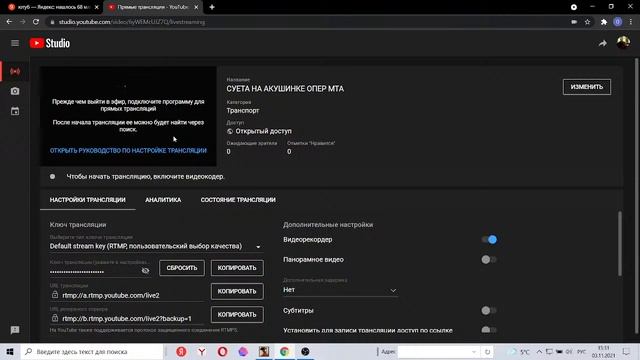Switch to the Yandex browser tab
This screenshot has width=640, height=360.
click(53, 7)
